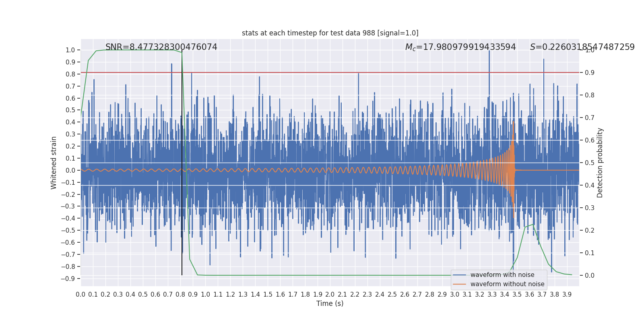Viewport: 644px width, 322px height.
Task: Click the red horizontal threshold line
Action: point(330,72)
